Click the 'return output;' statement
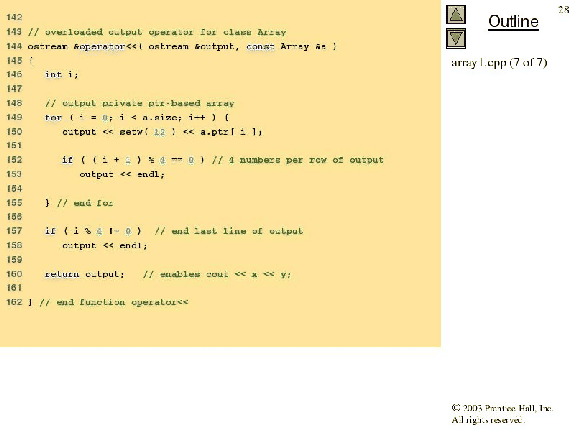Screen dimensions: 575x431 [x=85, y=274]
